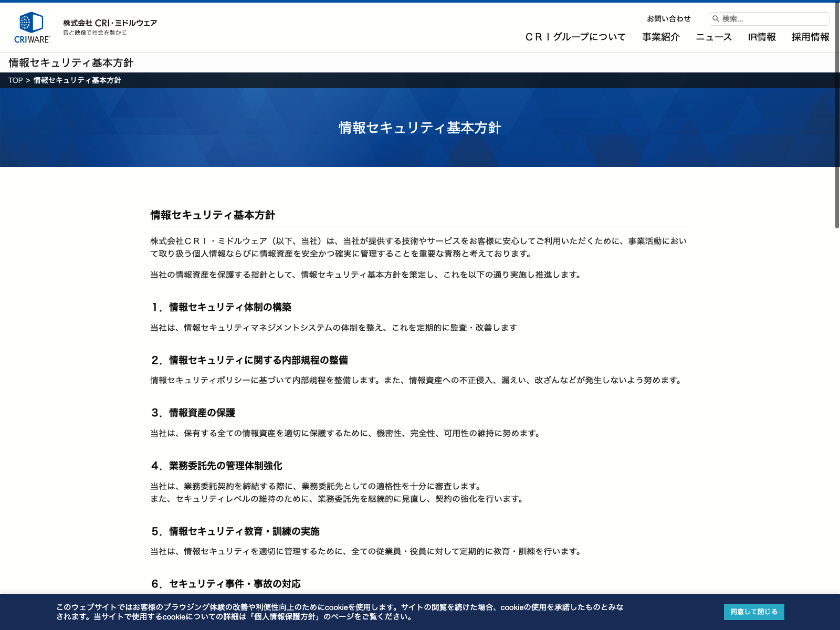
Task: Open the お問い合わせ contact link
Action: (x=668, y=19)
